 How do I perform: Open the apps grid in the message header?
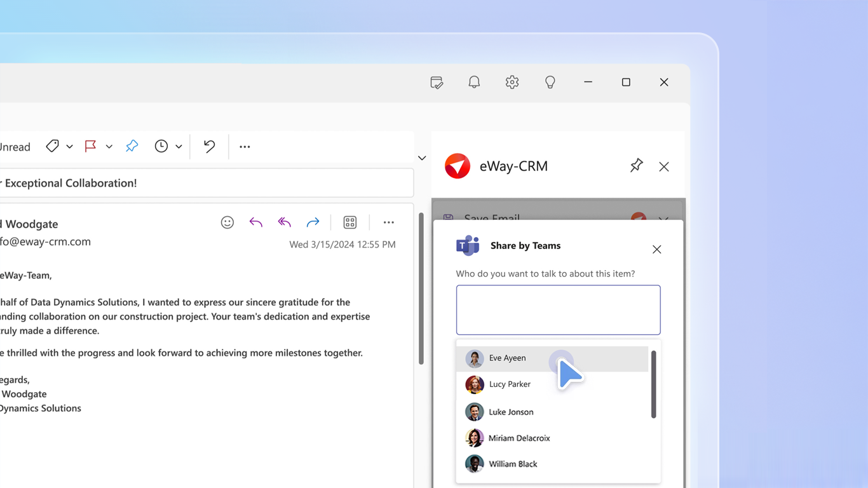[350, 222]
